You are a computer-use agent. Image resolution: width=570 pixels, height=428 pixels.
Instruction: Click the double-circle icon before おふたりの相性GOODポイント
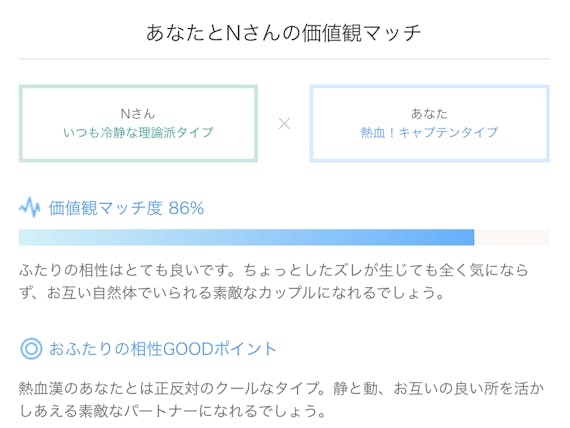click(x=31, y=349)
